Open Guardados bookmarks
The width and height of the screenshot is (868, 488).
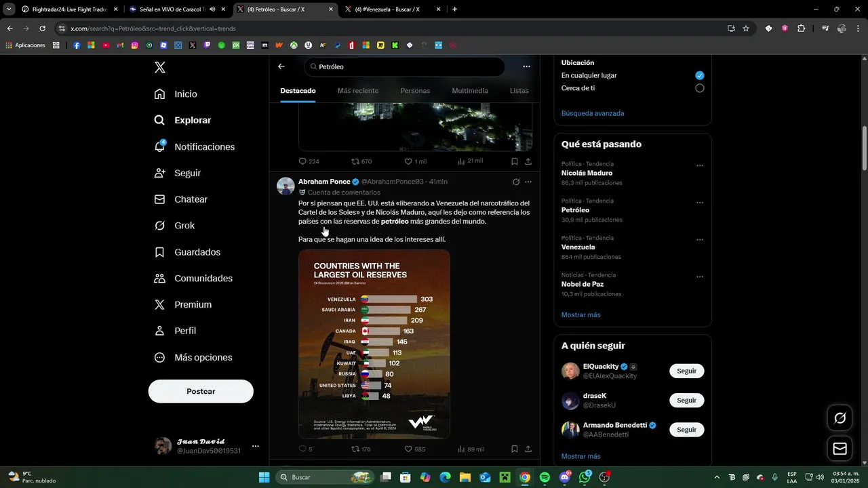(x=186, y=252)
